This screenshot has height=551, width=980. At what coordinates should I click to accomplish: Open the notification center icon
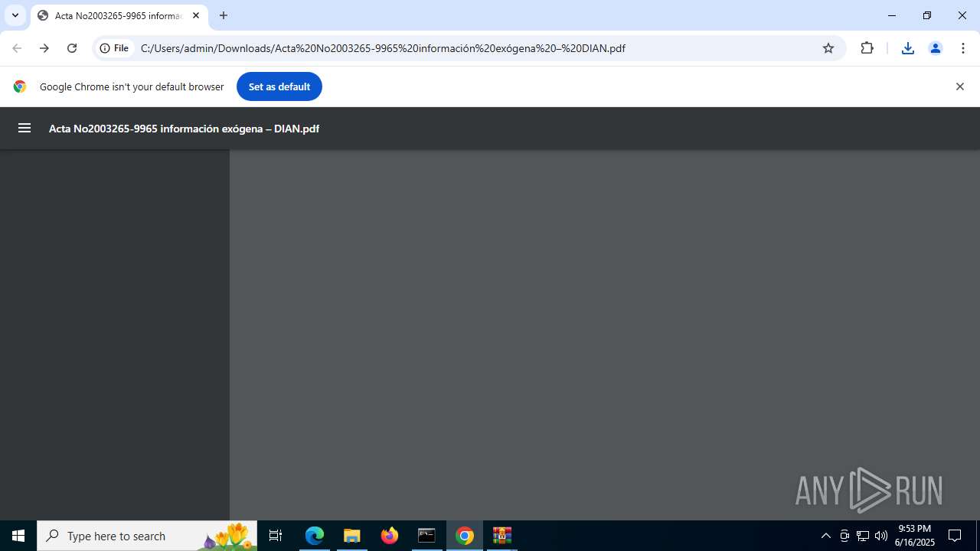(955, 536)
